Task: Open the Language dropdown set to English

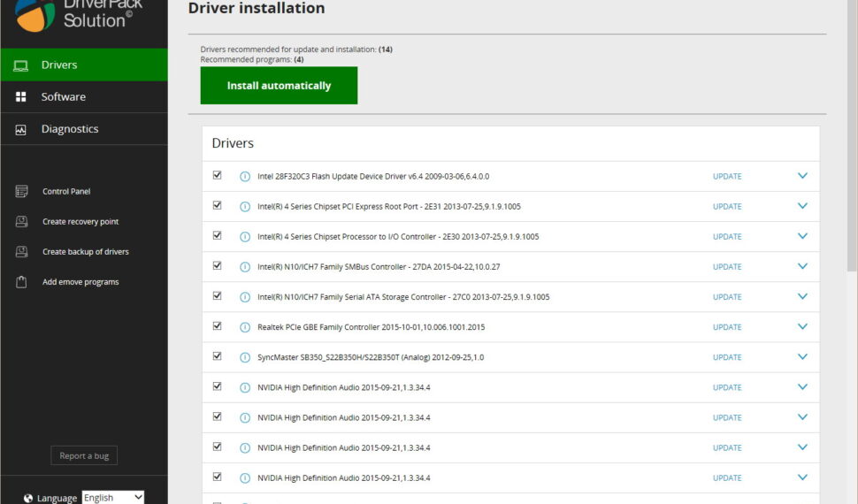Action: point(112,498)
